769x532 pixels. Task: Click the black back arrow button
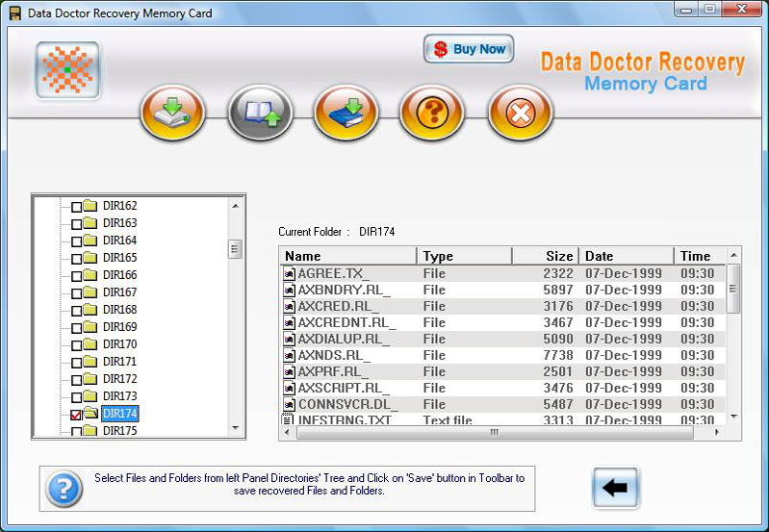coord(615,488)
